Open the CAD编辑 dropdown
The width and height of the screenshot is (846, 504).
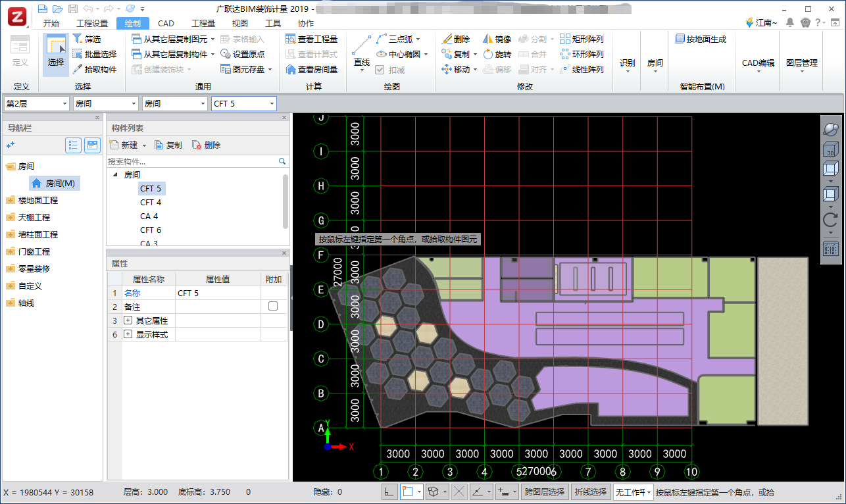[759, 64]
